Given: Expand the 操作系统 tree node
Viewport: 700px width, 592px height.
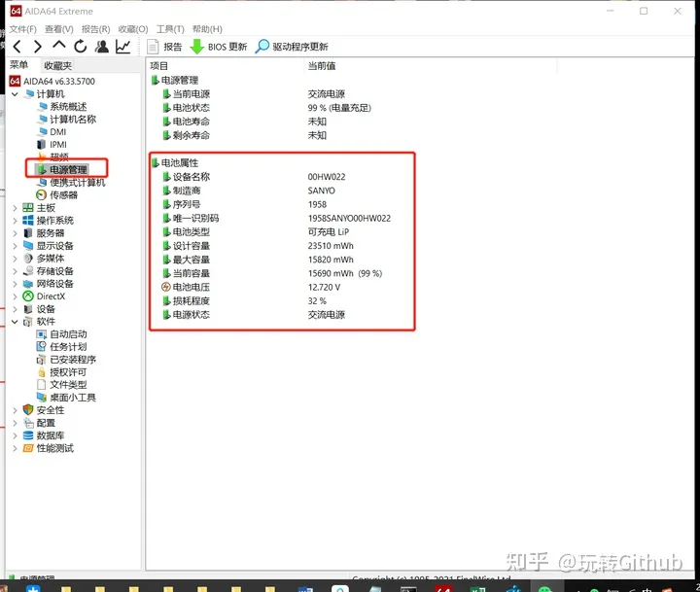Looking at the screenshot, I should point(15,221).
